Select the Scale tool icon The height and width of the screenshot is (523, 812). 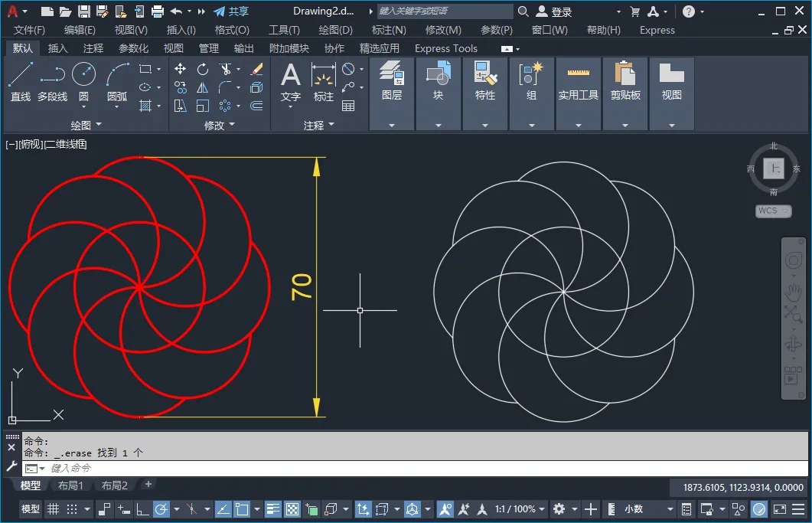pos(203,106)
